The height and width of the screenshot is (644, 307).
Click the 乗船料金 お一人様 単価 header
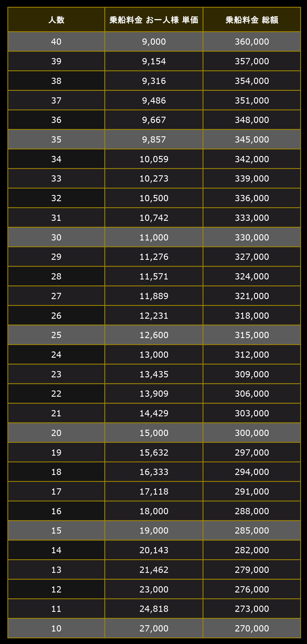[154, 20]
